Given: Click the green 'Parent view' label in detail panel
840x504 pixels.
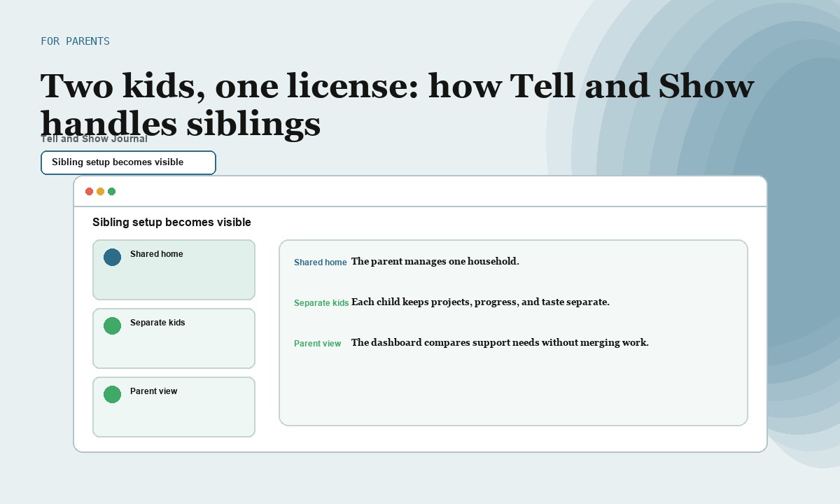Looking at the screenshot, I should pos(317,344).
